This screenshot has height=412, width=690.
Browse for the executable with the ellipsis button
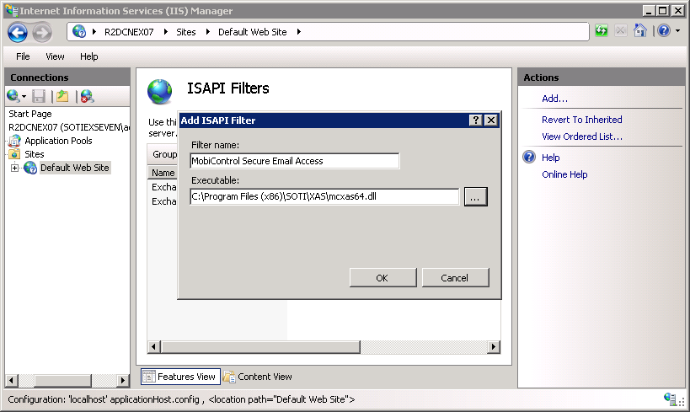[475, 197]
